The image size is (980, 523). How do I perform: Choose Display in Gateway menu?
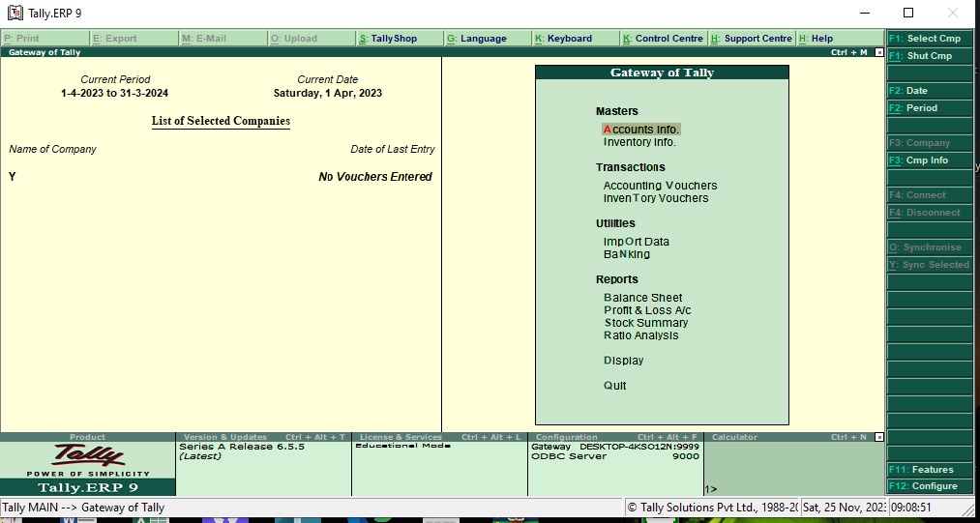[623, 361]
